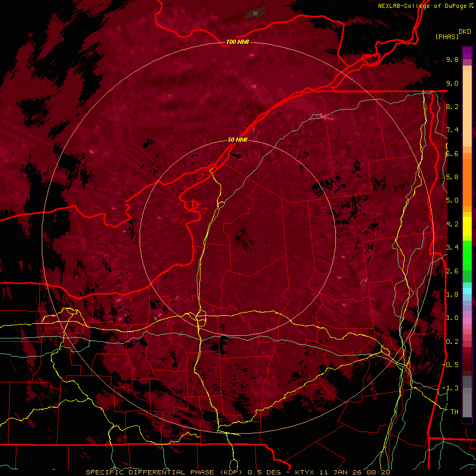The image size is (476, 476).
Task: Click the -1.3 scale value
Action: pos(450,388)
